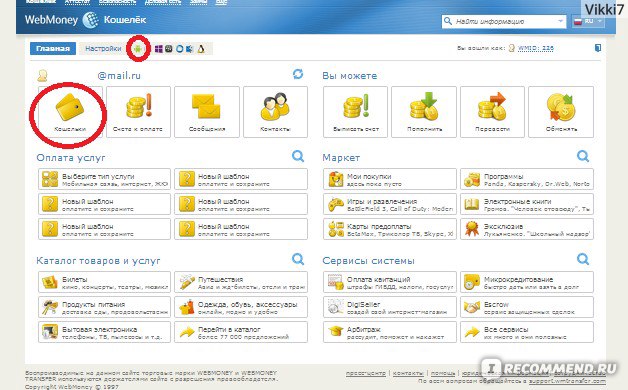Click the blue bookmark icon near WMID
The image size is (628, 390).
tap(598, 48)
